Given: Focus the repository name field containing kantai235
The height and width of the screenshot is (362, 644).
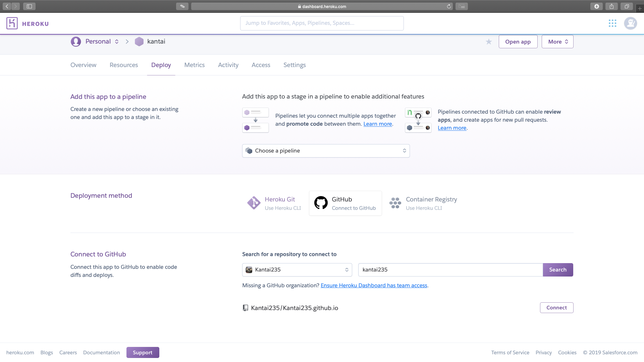Looking at the screenshot, I should click(x=450, y=270).
